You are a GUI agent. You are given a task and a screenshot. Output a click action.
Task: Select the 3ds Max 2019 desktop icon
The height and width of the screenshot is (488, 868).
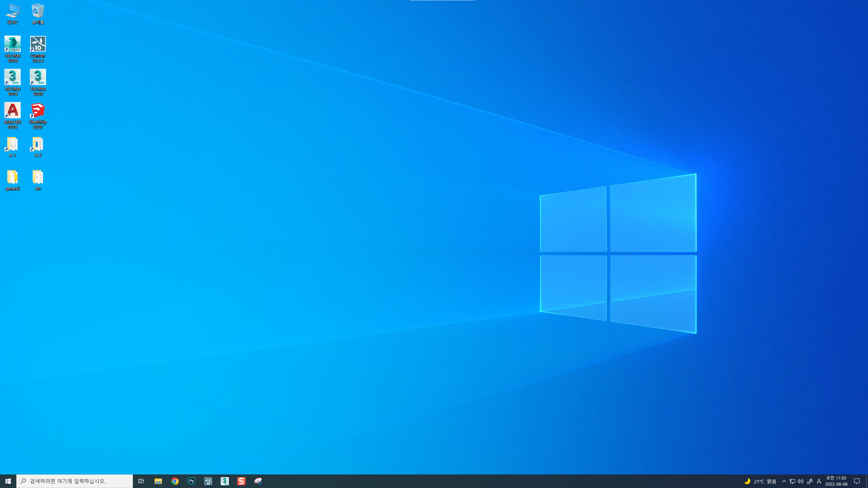pyautogui.click(x=13, y=82)
